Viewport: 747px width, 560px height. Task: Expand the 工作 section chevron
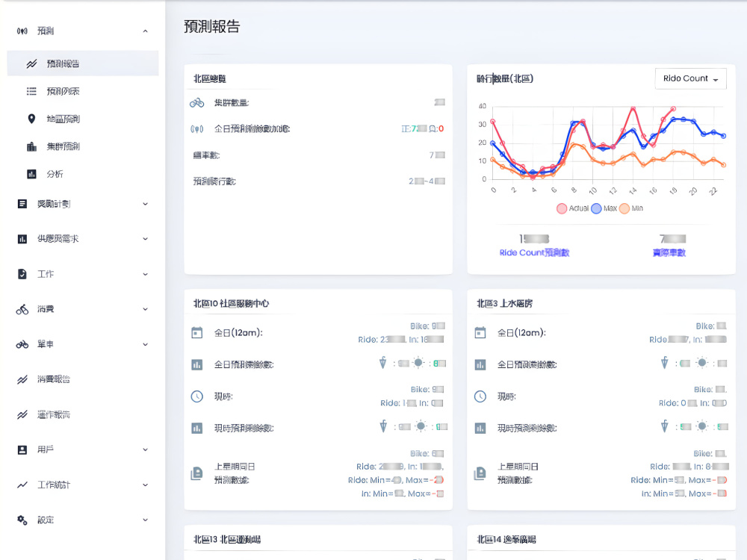click(x=146, y=274)
